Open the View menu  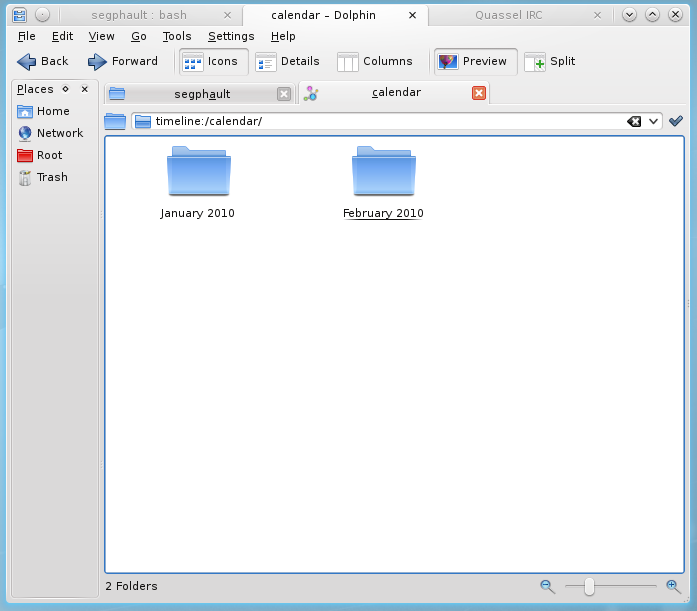coord(101,36)
